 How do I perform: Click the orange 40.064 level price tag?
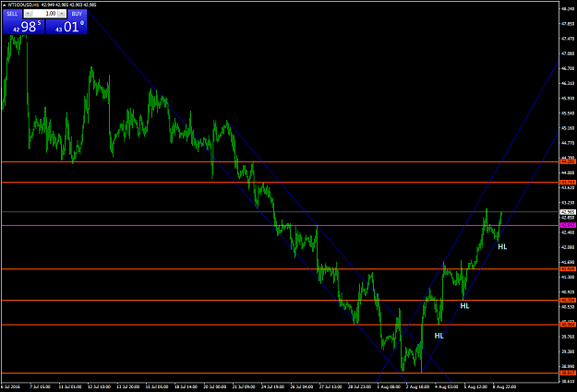[568, 325]
